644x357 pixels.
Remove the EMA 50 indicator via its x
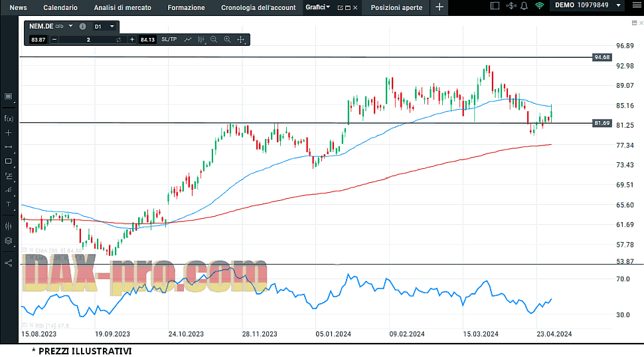[x=32, y=250]
